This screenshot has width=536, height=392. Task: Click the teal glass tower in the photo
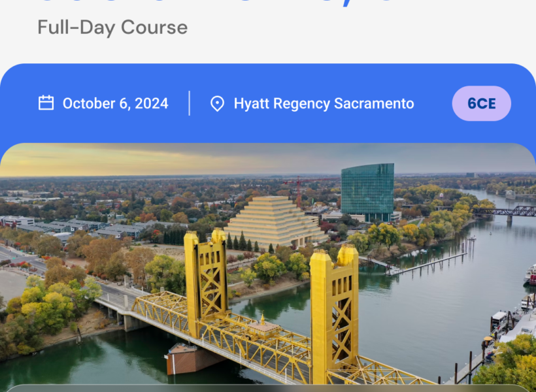click(368, 191)
